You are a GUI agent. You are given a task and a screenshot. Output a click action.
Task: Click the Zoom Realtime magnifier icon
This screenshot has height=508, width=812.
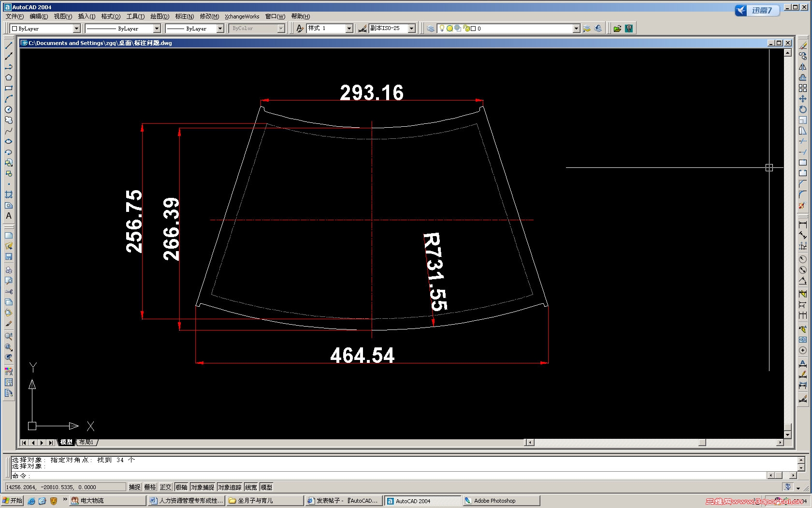tap(9, 336)
